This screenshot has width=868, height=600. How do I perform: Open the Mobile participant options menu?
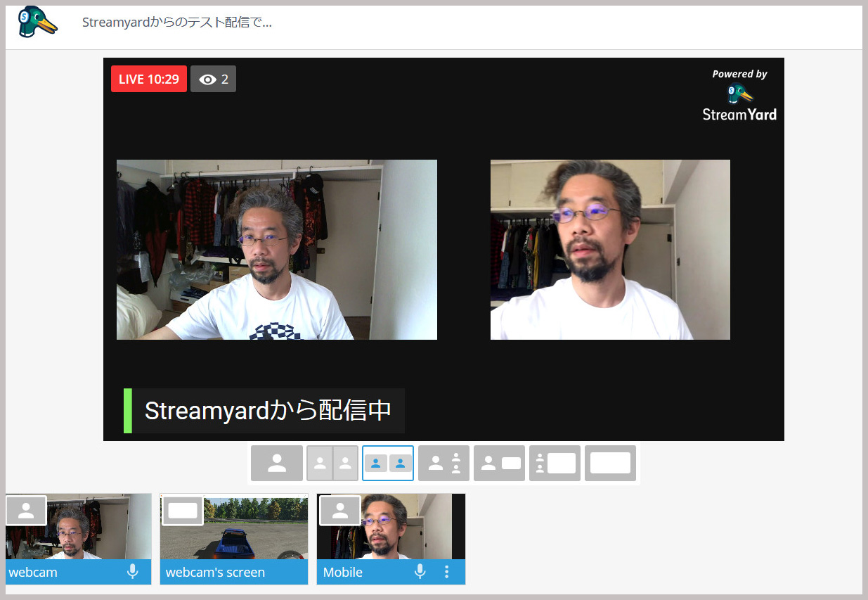tap(447, 572)
